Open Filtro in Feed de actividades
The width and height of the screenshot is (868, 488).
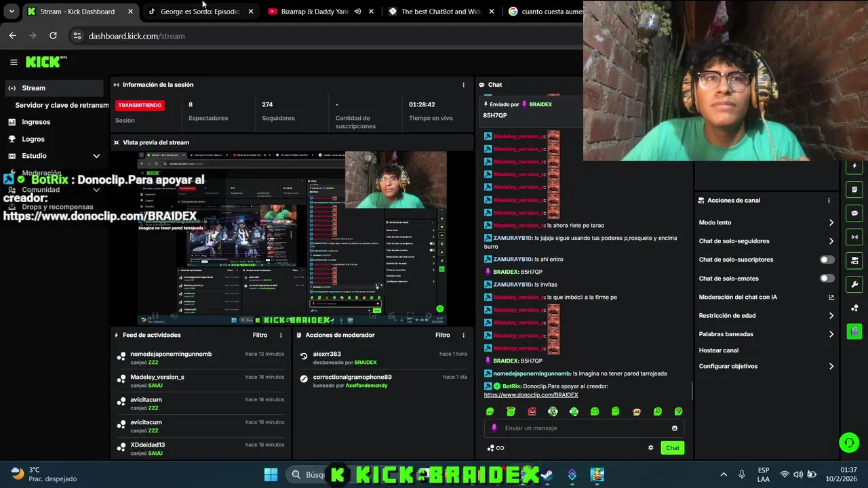click(260, 335)
